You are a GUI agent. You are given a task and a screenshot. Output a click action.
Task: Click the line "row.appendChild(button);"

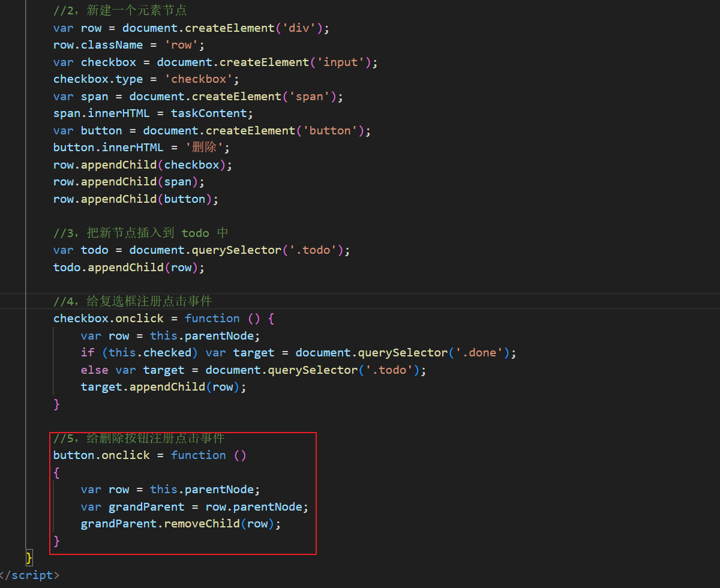click(x=136, y=199)
